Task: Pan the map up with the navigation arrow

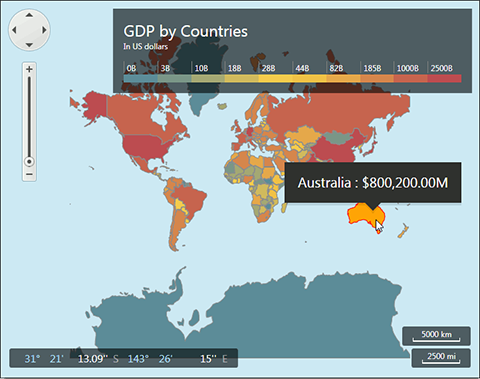Action: click(x=29, y=15)
